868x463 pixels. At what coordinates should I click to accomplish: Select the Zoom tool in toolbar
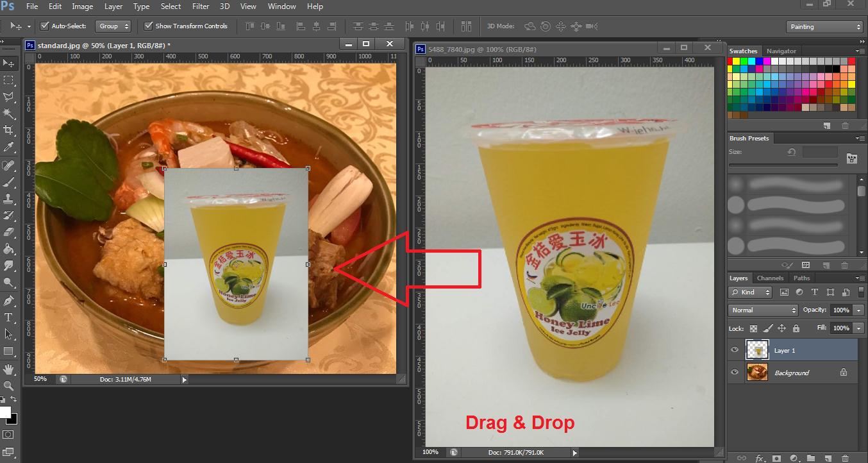pos(9,385)
